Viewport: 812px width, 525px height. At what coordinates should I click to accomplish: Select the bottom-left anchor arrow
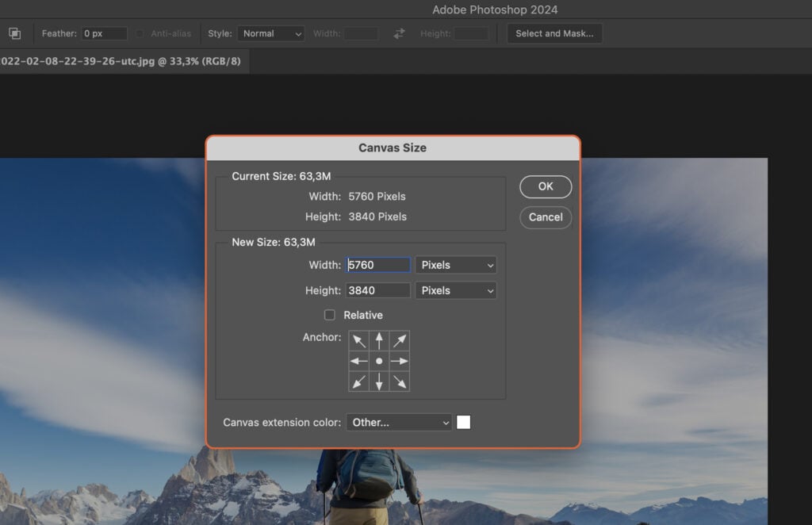358,381
